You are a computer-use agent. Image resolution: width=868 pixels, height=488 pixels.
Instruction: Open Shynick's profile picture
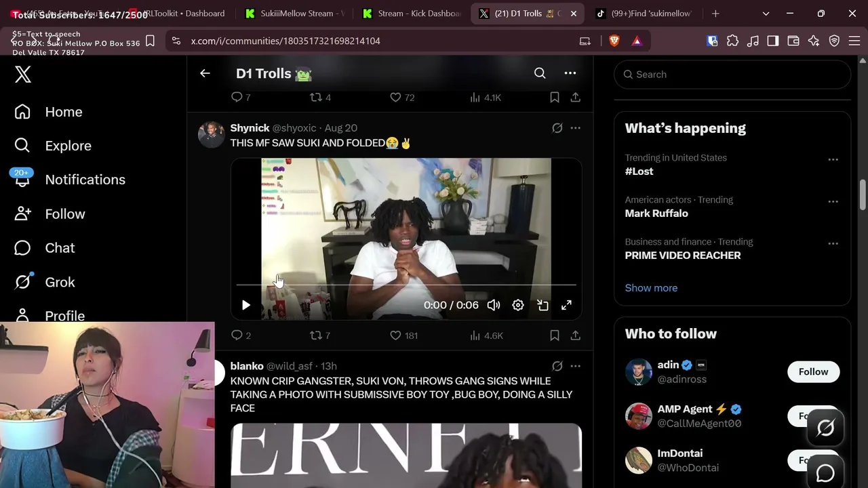(x=212, y=134)
